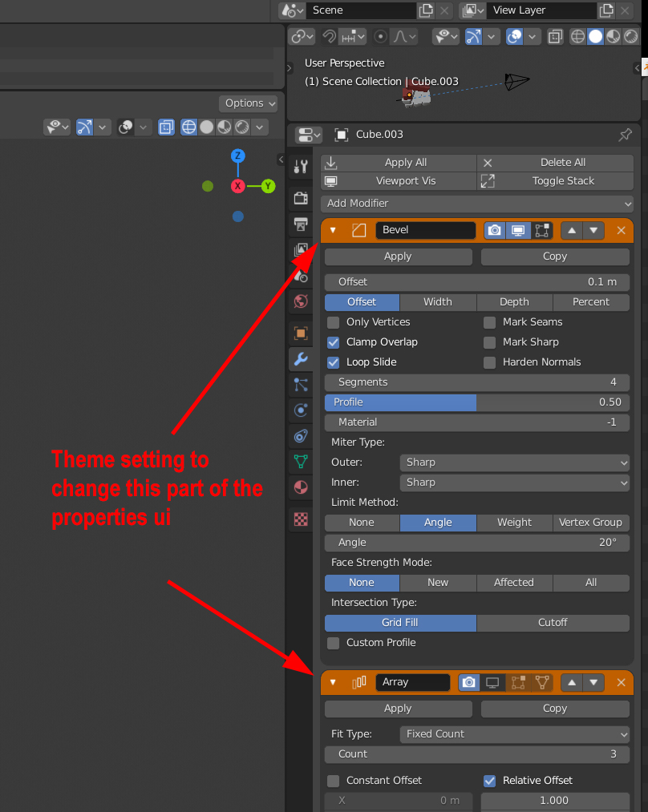The image size is (648, 812).
Task: Click Delete All modifiers
Action: coord(556,163)
